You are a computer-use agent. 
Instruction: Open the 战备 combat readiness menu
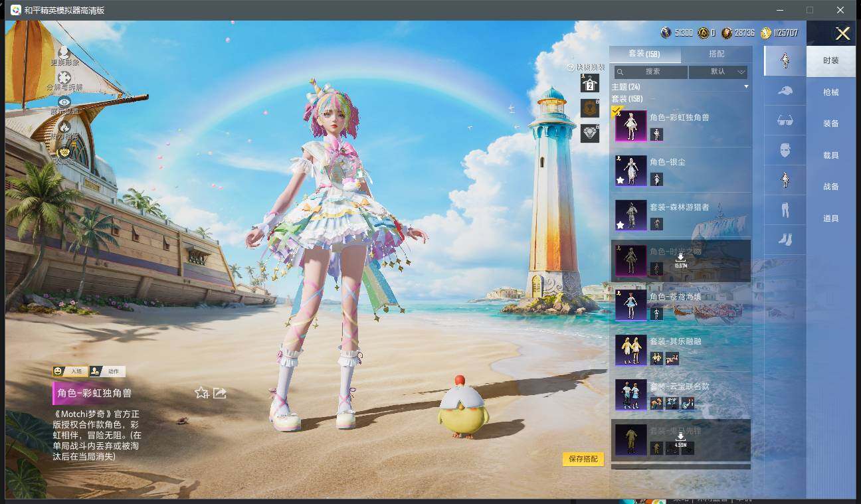831,187
